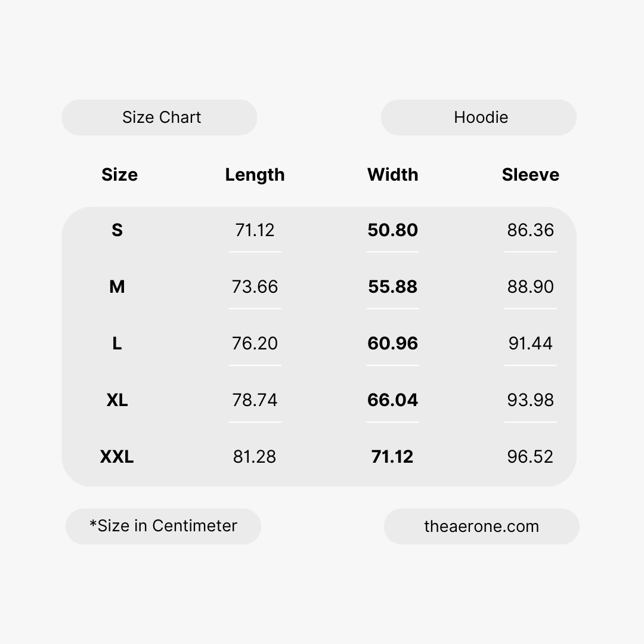Select the Length column header

tap(255, 175)
